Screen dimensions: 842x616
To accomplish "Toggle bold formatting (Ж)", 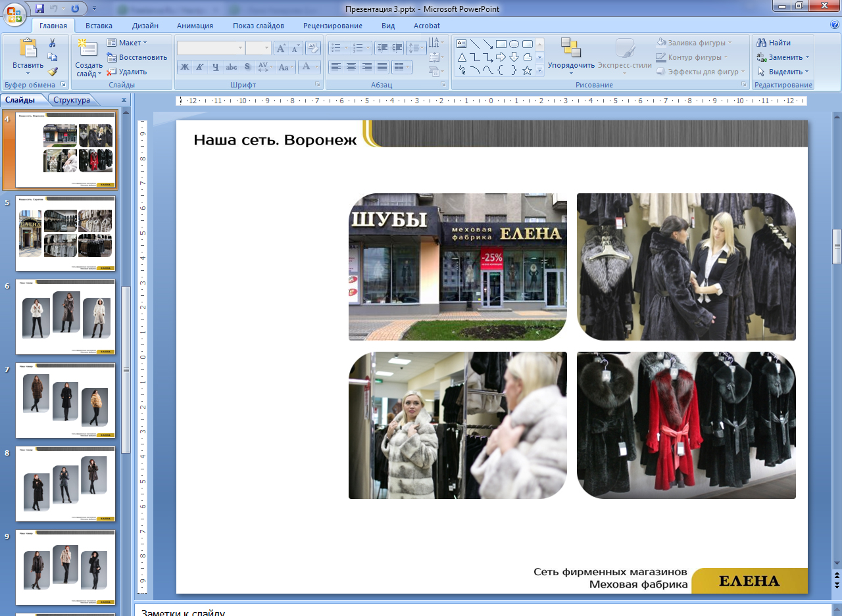I will click(x=185, y=67).
